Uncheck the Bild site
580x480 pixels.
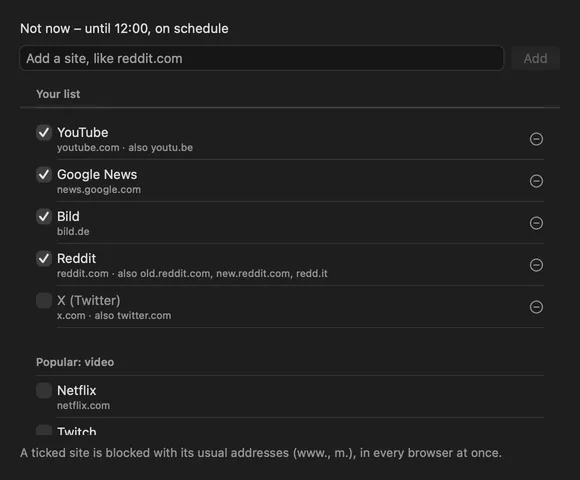44,216
